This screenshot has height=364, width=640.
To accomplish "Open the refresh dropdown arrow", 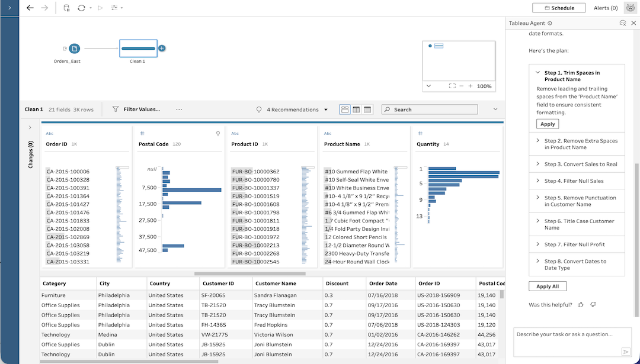I will [91, 8].
